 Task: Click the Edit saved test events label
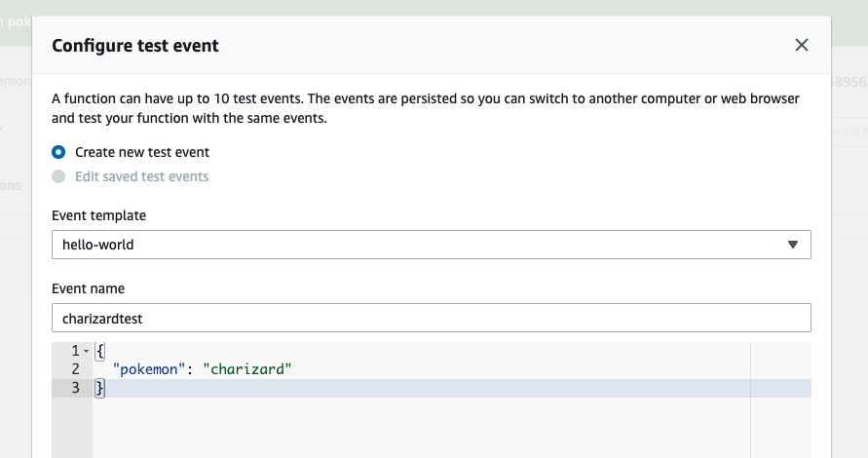click(141, 176)
